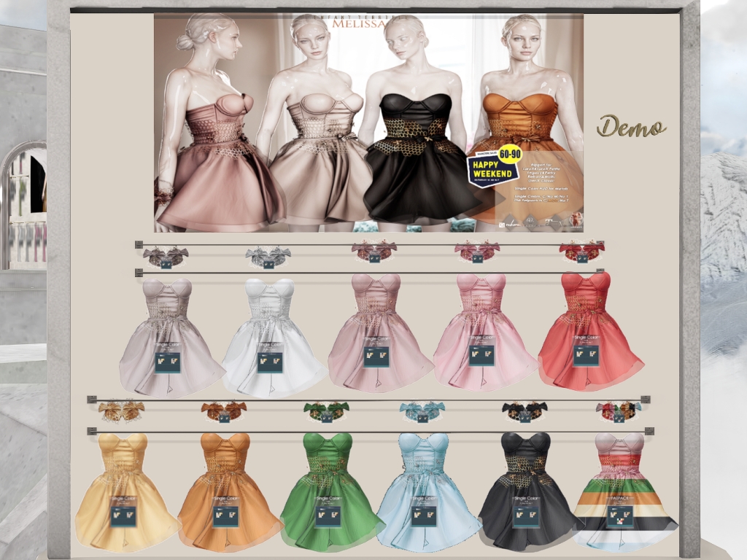Screen dimensions: 747x560
Task: Select the black bow accessory on lower rail
Action: coord(525,411)
